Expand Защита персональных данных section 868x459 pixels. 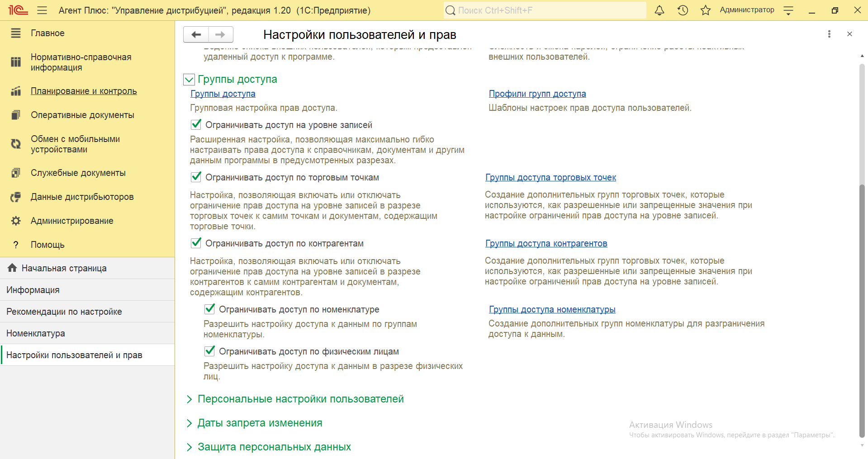pyautogui.click(x=189, y=447)
